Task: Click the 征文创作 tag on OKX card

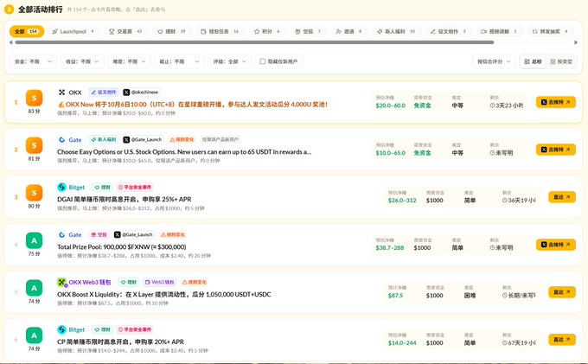Action: 104,93
